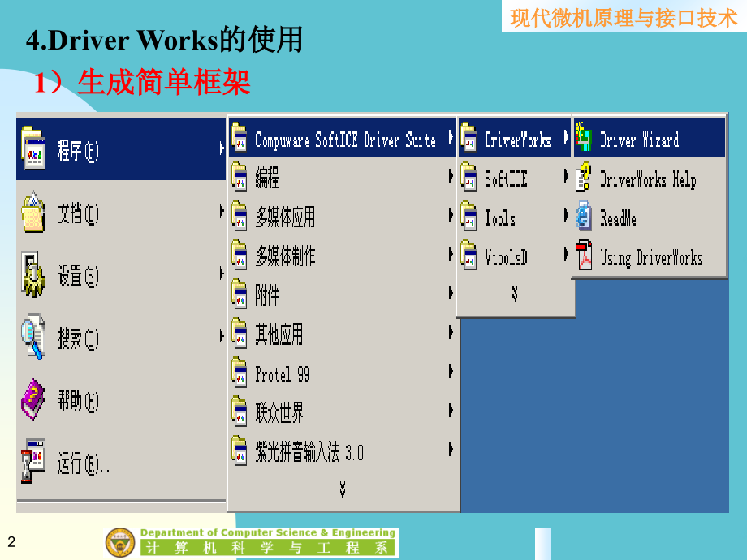Select the 联众世界 programs entry

click(342, 411)
